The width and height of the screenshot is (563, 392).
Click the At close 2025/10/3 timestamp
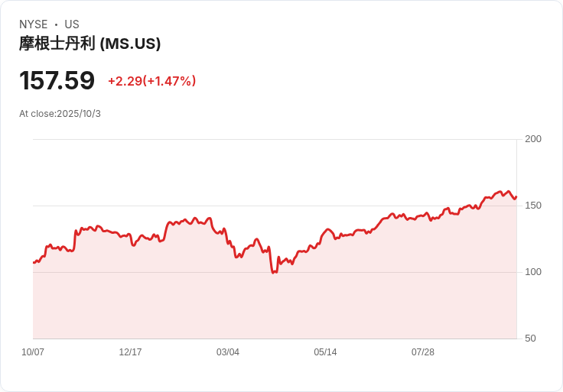click(60, 114)
